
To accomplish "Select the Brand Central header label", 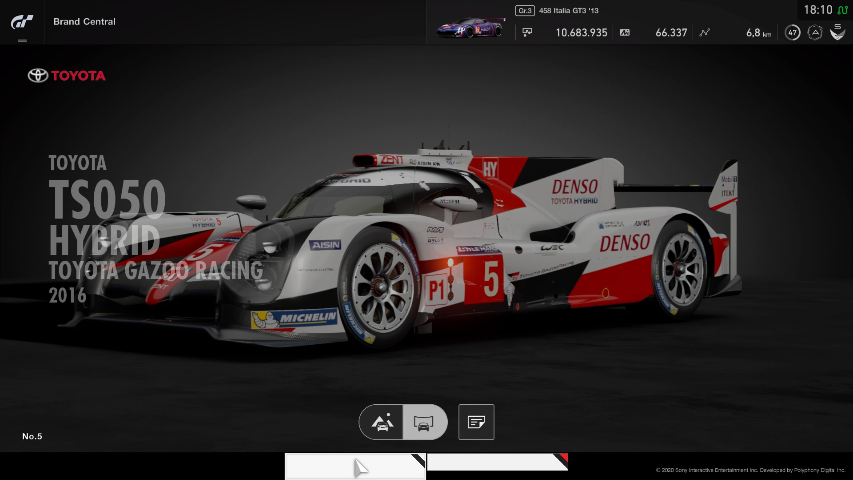I will (x=84, y=21).
